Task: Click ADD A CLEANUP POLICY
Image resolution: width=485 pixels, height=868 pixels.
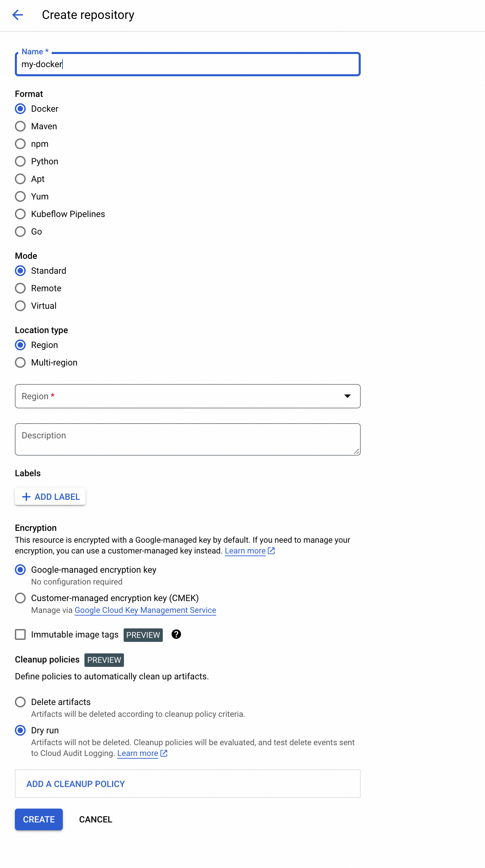Action: click(76, 784)
